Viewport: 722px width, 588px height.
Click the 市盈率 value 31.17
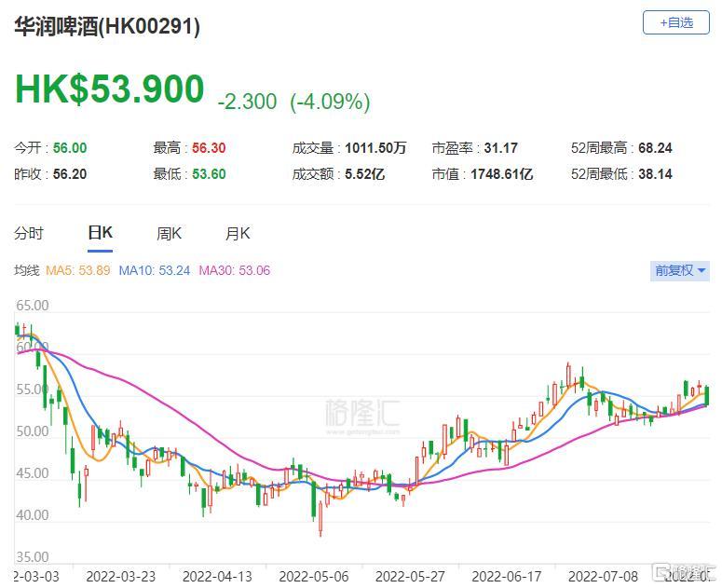click(500, 148)
